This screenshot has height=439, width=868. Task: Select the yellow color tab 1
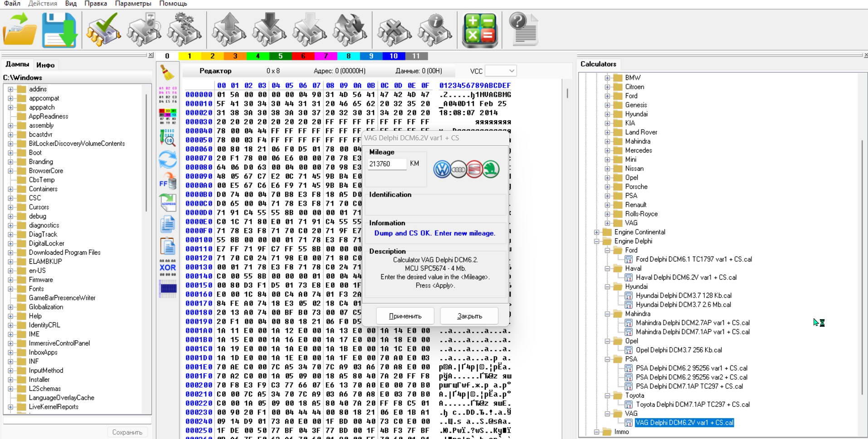(x=190, y=56)
